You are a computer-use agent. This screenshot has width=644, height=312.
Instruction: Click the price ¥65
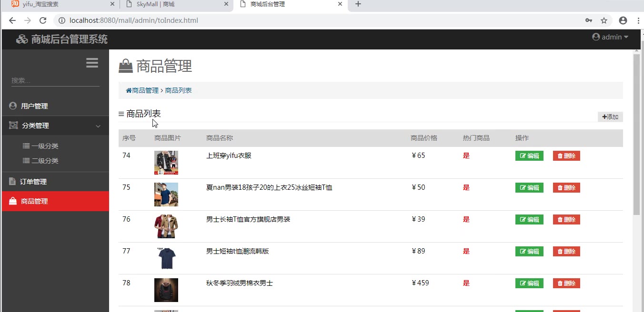(x=418, y=156)
